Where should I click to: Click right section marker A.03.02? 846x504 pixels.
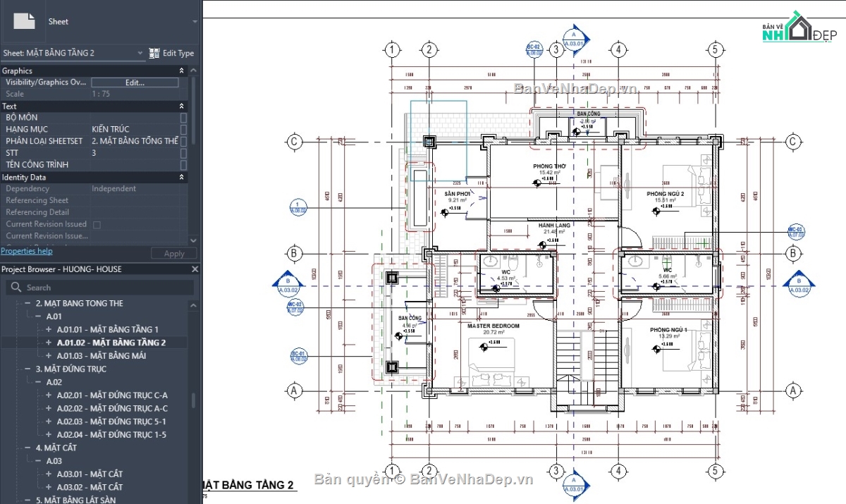(x=799, y=283)
